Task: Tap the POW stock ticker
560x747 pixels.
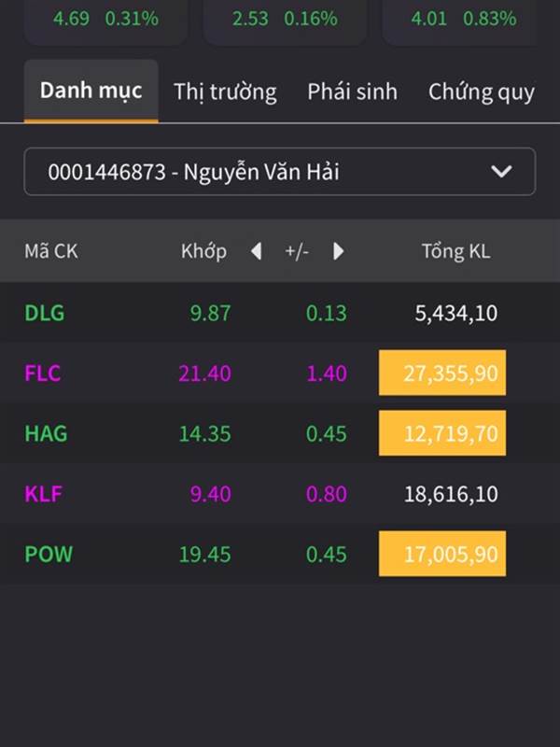Action: [x=49, y=554]
